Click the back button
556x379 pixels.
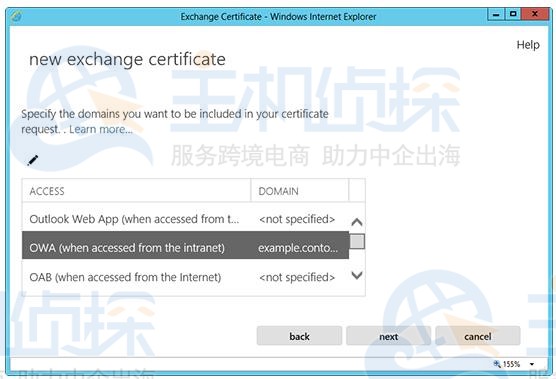coord(299,336)
